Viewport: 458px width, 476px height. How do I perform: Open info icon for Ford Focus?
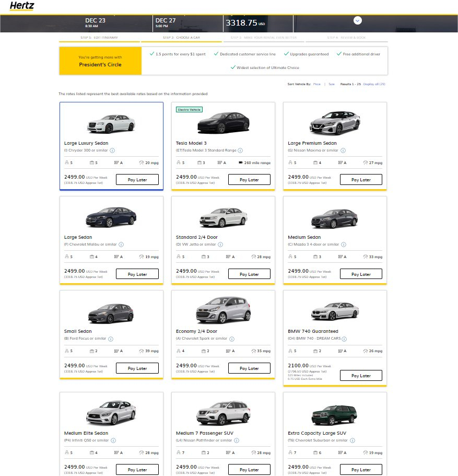tap(111, 339)
